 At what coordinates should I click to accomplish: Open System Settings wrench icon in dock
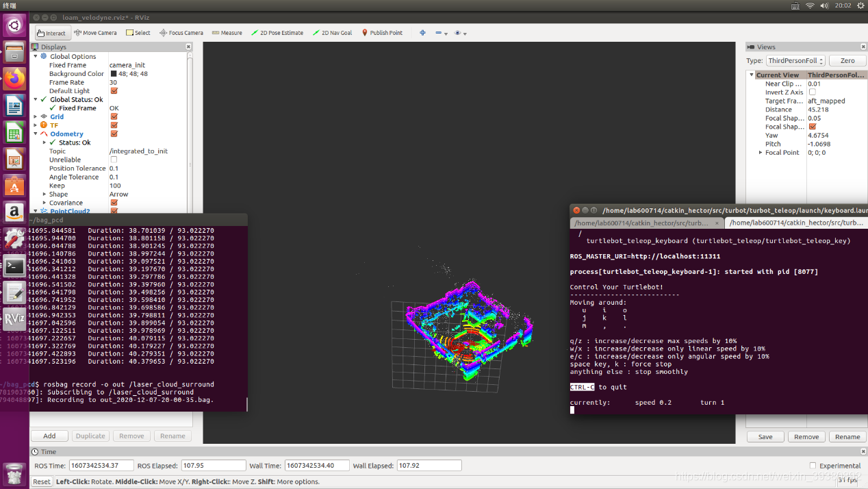click(14, 239)
